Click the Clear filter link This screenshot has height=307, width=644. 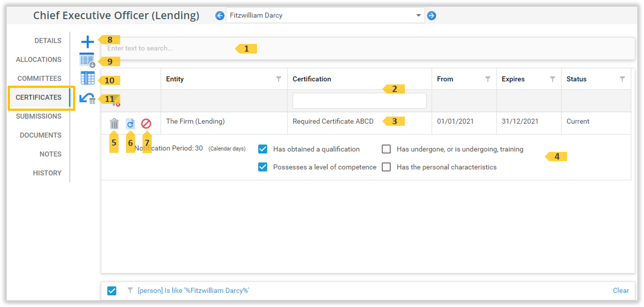coord(621,290)
